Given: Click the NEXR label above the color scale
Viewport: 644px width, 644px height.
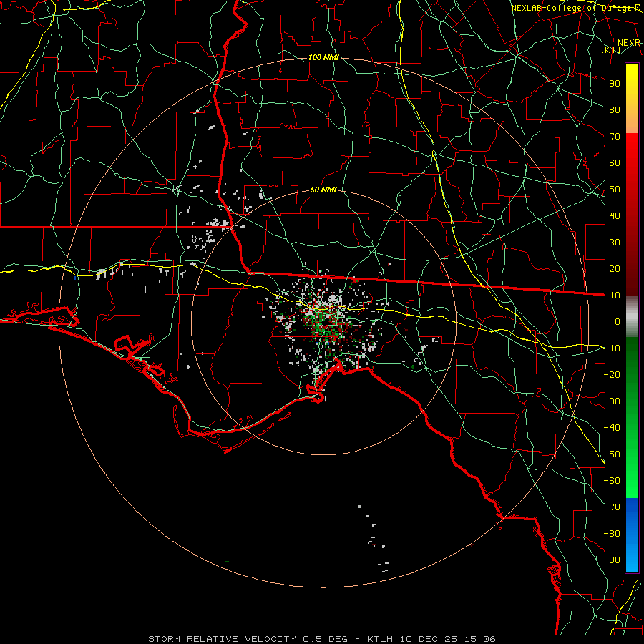Looking at the screenshot, I should tap(629, 43).
